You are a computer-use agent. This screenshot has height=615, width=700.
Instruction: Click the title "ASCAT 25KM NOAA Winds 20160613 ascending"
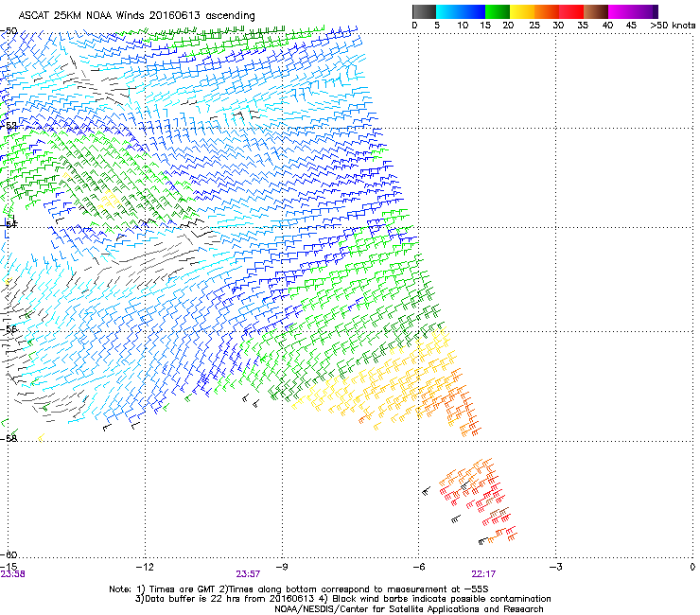[136, 16]
